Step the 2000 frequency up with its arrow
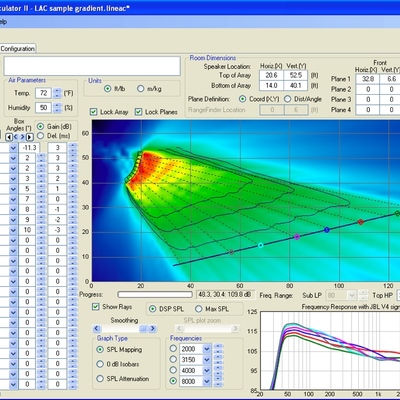The width and height of the screenshot is (400, 400). (218, 346)
